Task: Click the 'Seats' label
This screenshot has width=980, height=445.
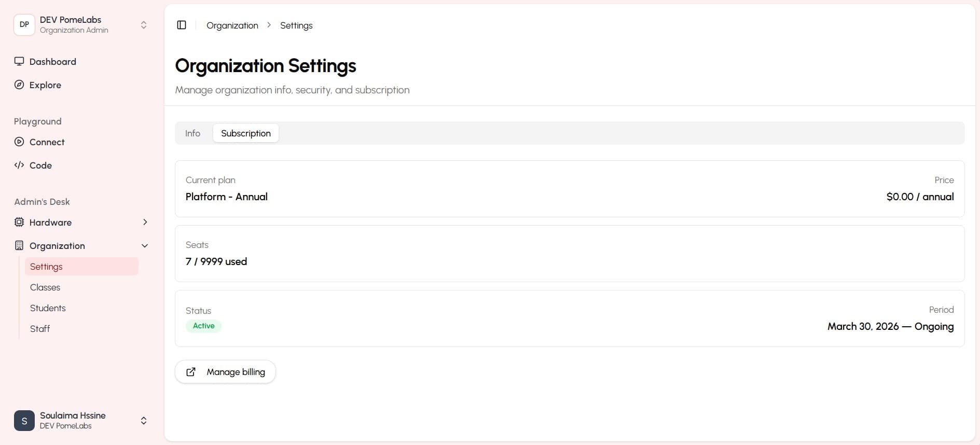Action: (197, 245)
